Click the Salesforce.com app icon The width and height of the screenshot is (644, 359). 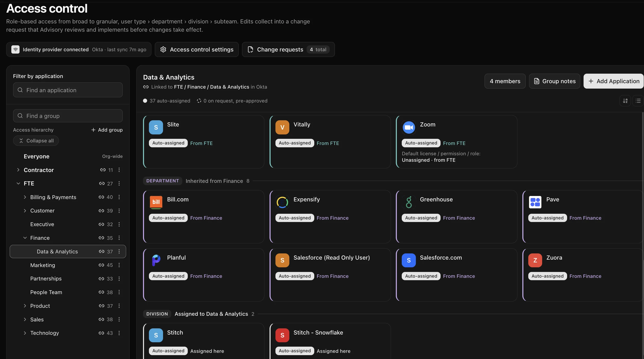(409, 260)
